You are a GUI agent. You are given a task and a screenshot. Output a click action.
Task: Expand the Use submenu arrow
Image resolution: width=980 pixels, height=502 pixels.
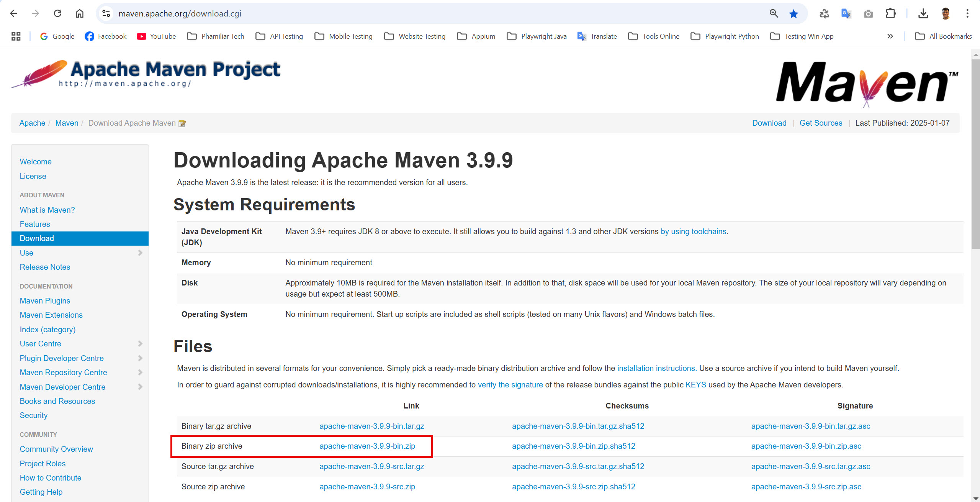pos(140,253)
